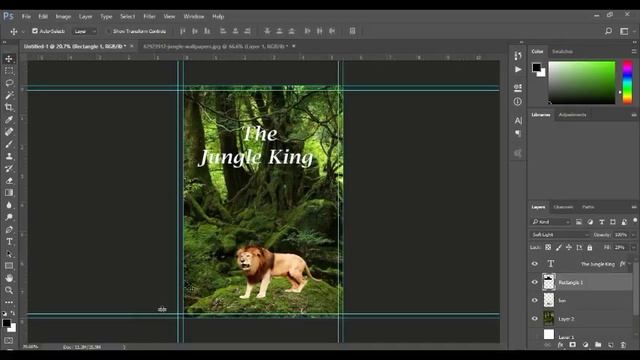This screenshot has width=640, height=360.
Task: Hide The Jungle King text layer
Action: [535, 264]
